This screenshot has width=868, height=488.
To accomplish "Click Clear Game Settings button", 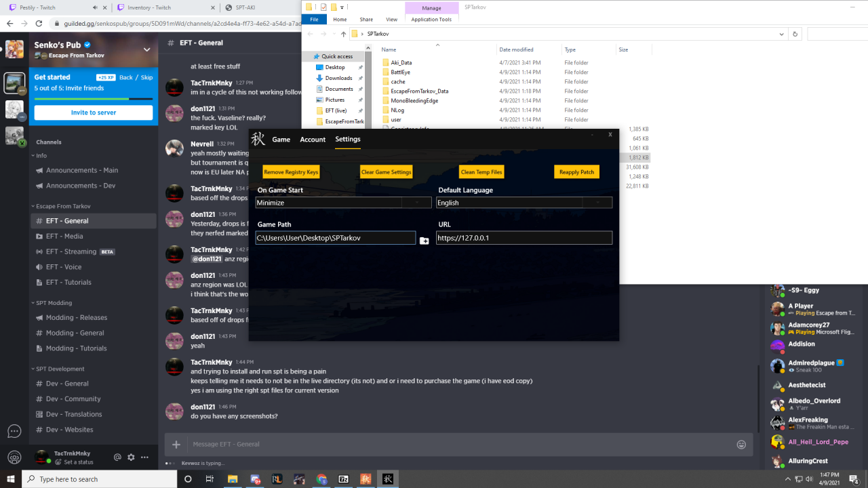I will click(x=386, y=172).
